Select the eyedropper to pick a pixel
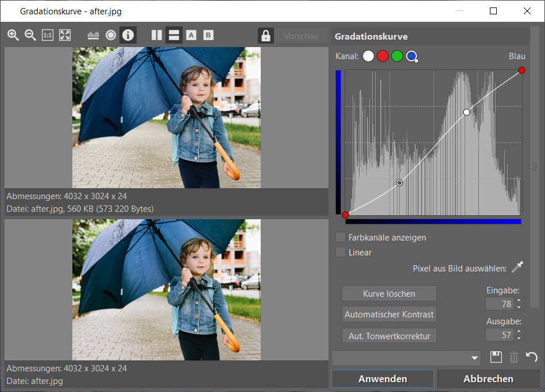545x392 pixels. point(517,267)
